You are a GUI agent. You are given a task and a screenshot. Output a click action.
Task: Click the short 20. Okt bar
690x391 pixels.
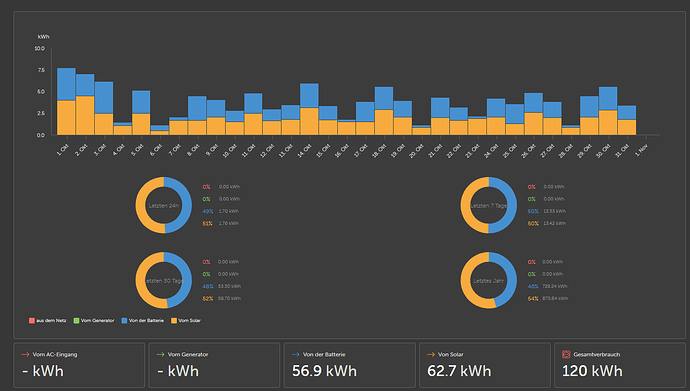coord(421,130)
